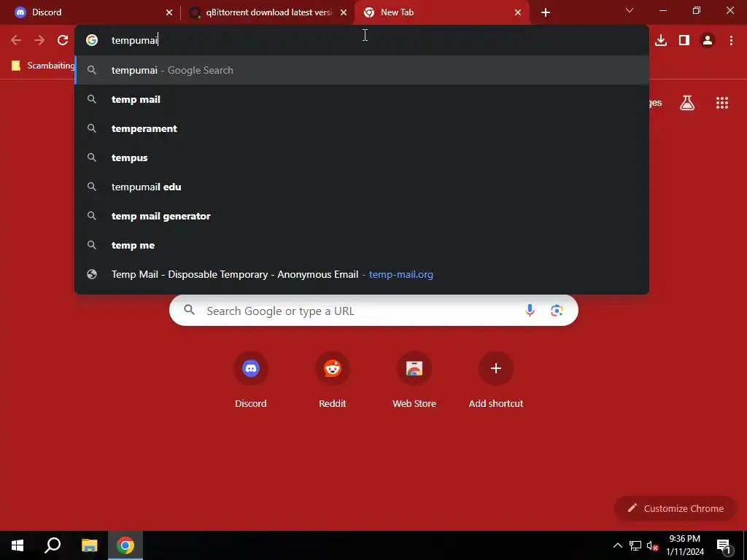Open the network status tray icon
747x560 pixels.
point(635,545)
